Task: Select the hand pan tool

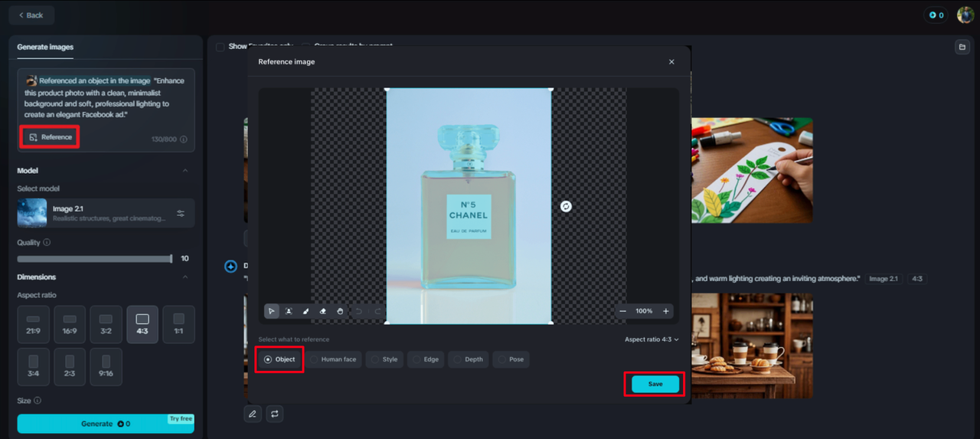Action: (x=339, y=311)
